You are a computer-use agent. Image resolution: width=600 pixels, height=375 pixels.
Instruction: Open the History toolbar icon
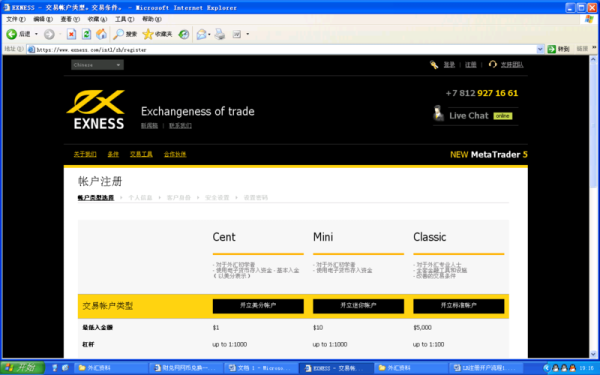(184, 34)
